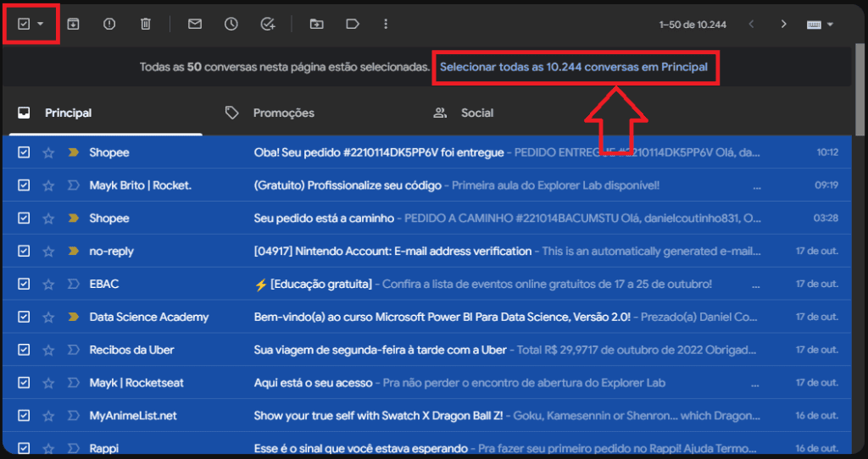The image size is (868, 459).
Task: Open the '1–50 de 10.244' page counter
Action: (693, 25)
